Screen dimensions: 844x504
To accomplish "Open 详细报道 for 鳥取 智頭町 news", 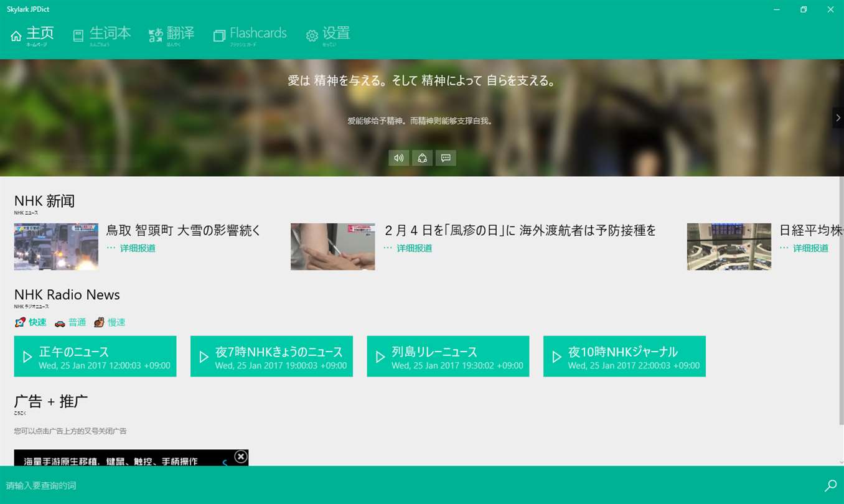I will (131, 248).
